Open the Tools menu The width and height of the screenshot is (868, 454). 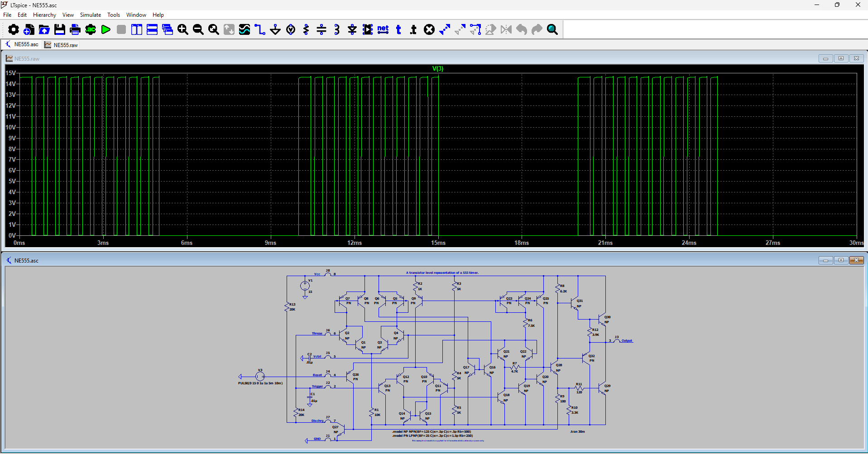pos(114,15)
